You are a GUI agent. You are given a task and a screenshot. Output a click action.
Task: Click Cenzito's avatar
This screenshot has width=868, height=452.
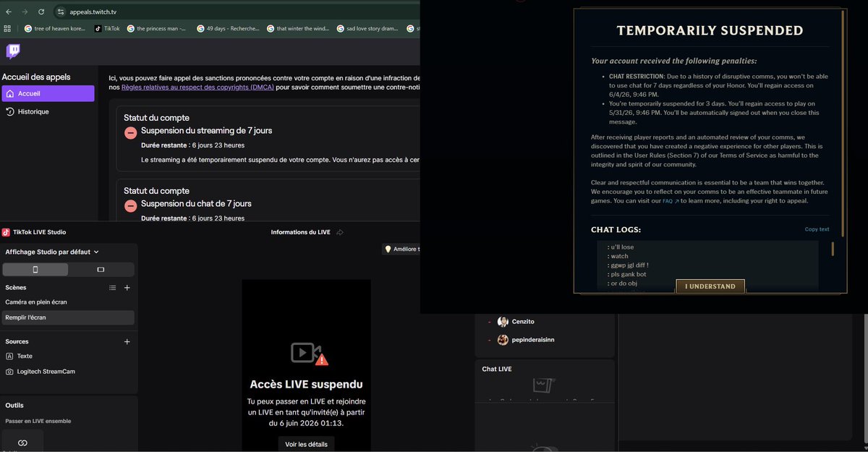pyautogui.click(x=503, y=321)
